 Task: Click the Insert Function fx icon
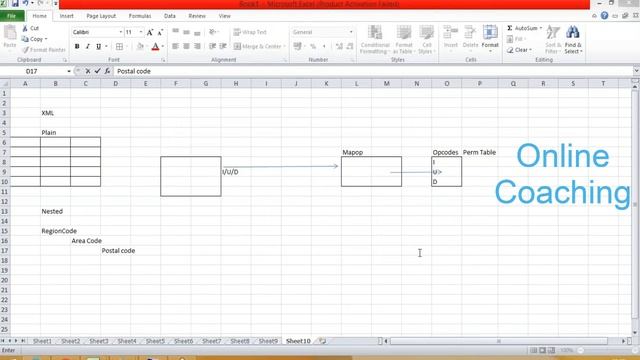[x=107, y=71]
